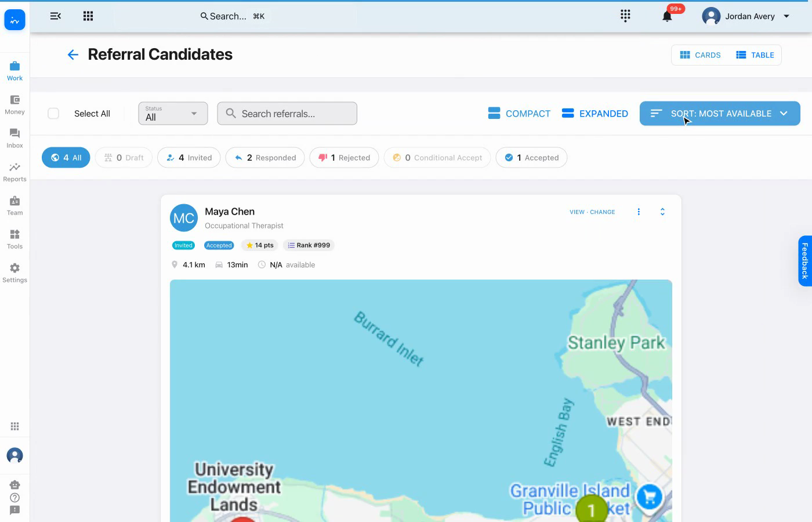812x522 pixels.
Task: Open Tools in the sidebar
Action: (14, 240)
